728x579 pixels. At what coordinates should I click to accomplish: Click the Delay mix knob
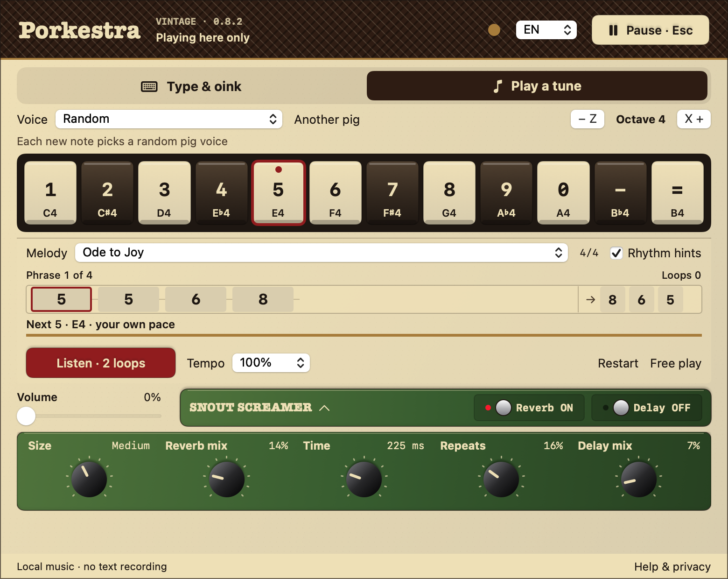click(x=639, y=479)
